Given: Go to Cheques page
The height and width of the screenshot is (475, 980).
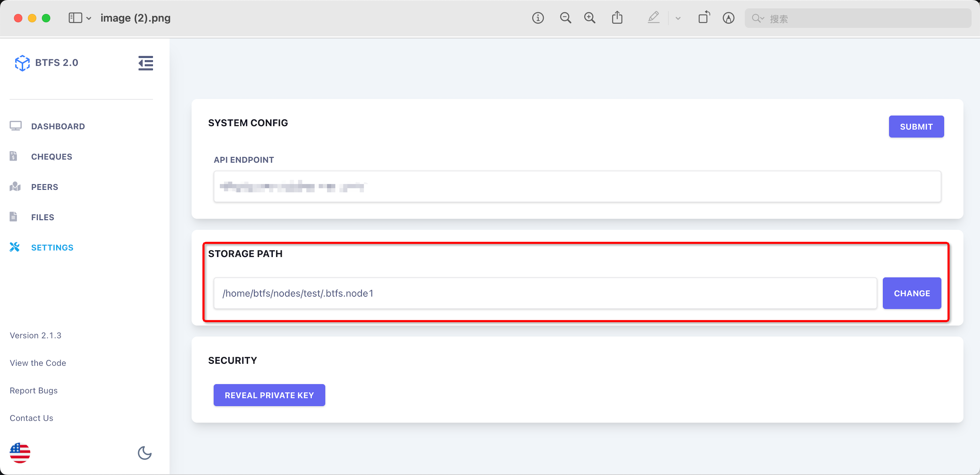Looking at the screenshot, I should pos(51,157).
